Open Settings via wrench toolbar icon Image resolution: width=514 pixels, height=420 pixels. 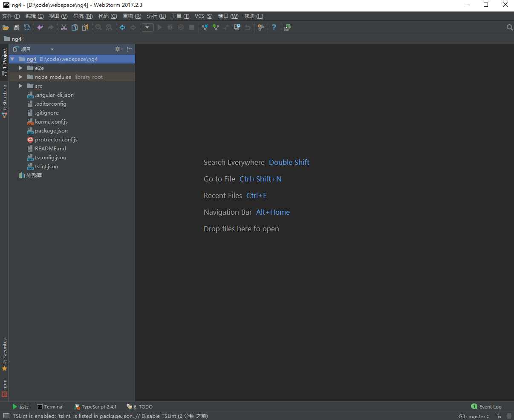pyautogui.click(x=261, y=27)
